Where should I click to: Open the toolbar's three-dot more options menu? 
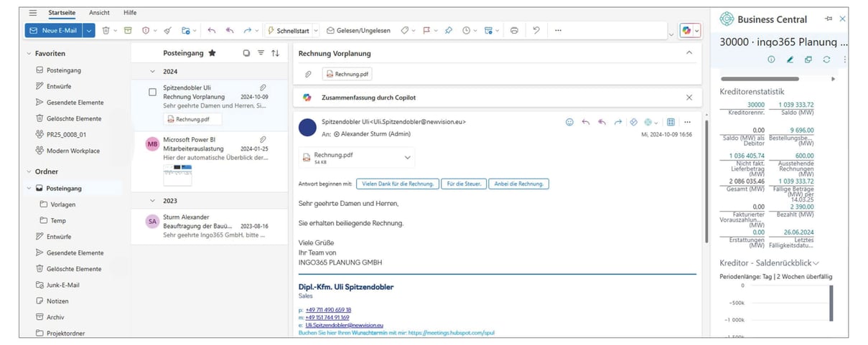pyautogui.click(x=558, y=30)
